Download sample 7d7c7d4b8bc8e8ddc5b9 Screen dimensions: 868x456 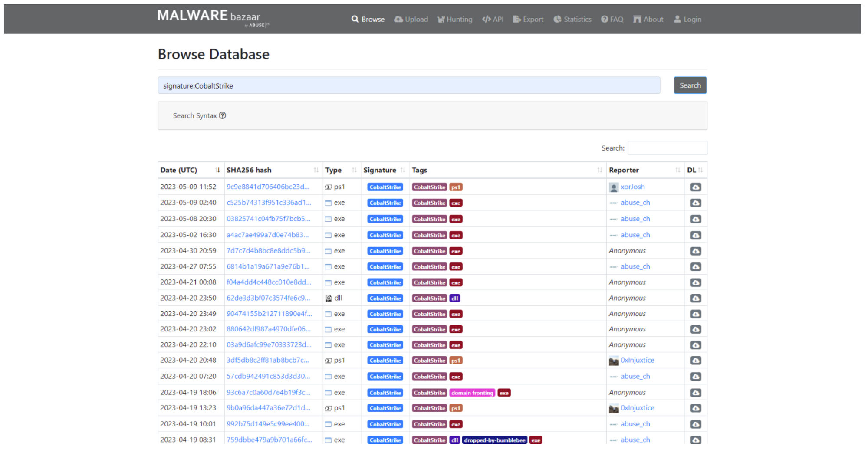695,251
